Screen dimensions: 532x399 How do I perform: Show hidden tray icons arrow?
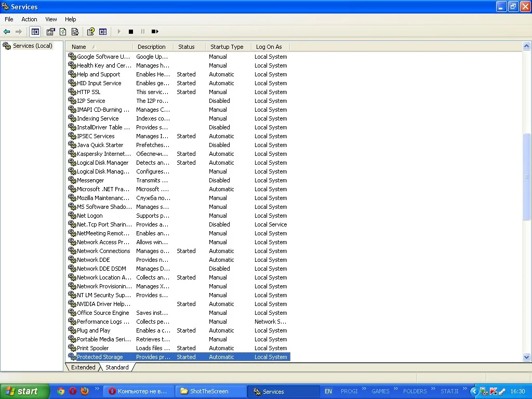474,391
